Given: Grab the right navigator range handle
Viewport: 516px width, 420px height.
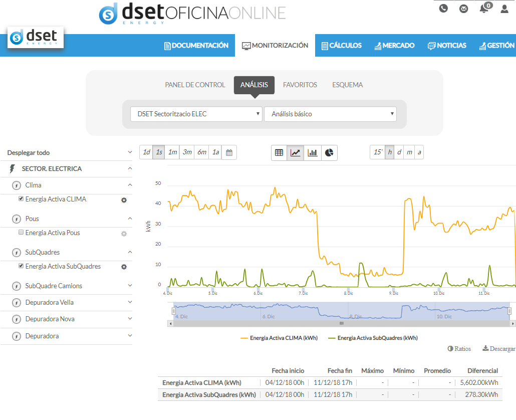Looking at the screenshot, I should tap(509, 311).
